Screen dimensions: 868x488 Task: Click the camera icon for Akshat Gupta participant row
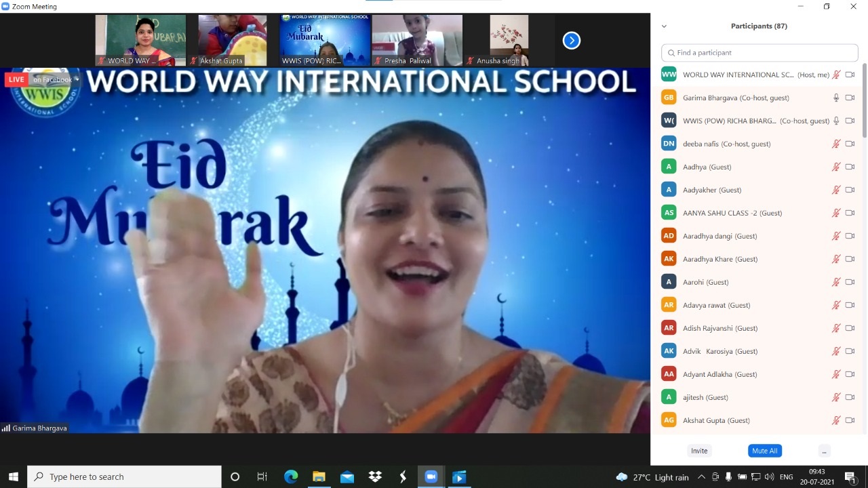pyautogui.click(x=850, y=420)
